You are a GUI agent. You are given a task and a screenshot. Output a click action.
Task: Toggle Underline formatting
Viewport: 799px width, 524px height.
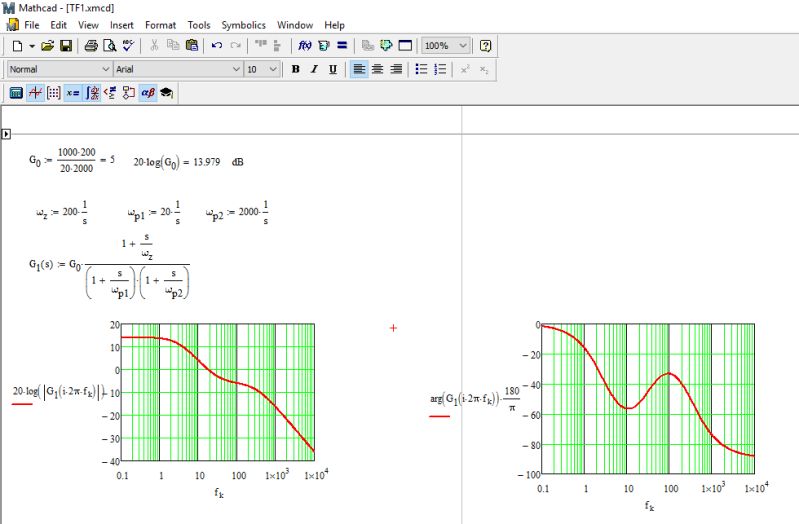333,69
